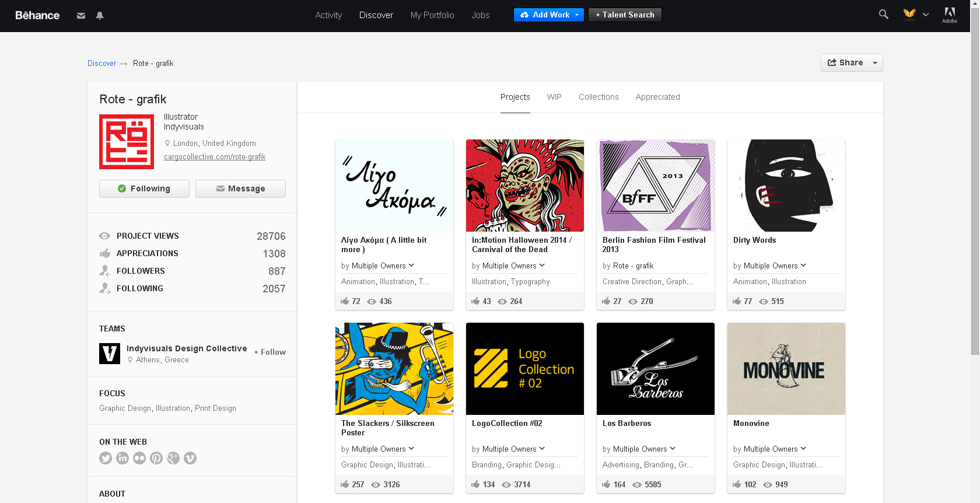Switch to the WIP tab
The width and height of the screenshot is (980, 503).
coord(554,97)
